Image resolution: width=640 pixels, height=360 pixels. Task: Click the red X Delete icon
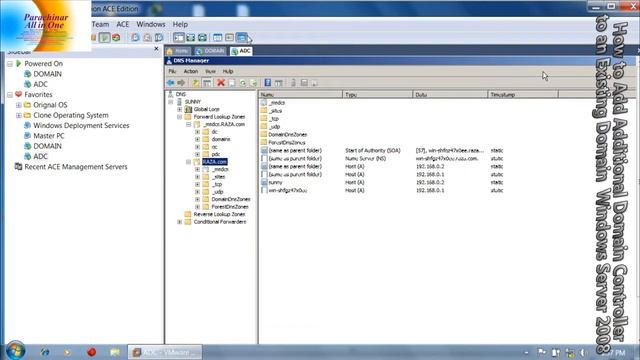tap(221, 83)
